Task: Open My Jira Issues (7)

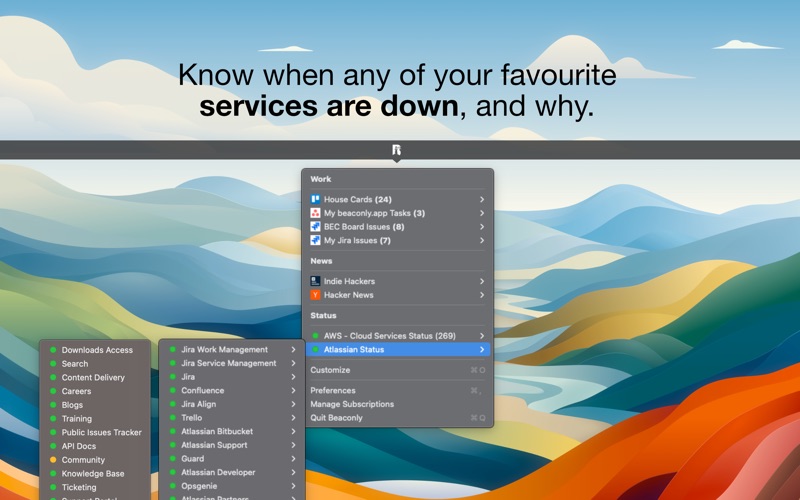Action: coord(398,240)
